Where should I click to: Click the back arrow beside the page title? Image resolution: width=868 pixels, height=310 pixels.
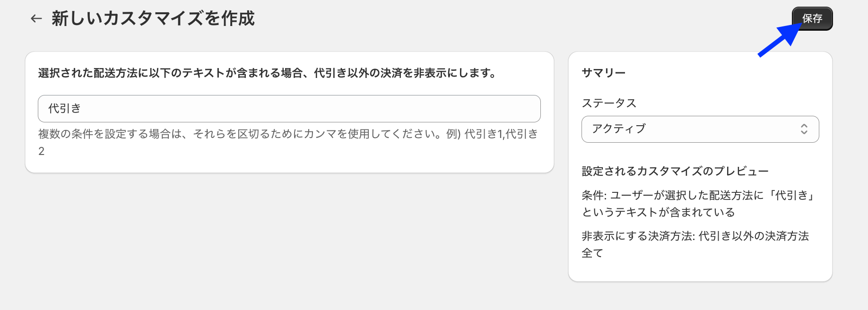pyautogui.click(x=36, y=19)
